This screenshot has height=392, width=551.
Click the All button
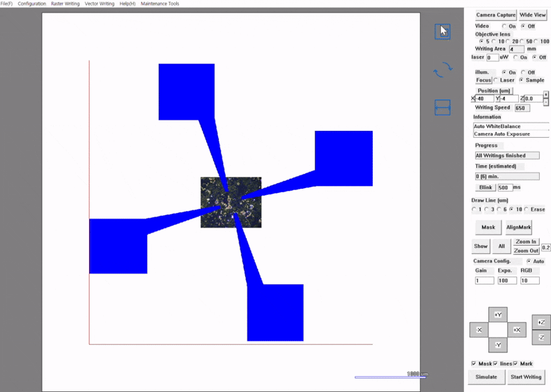(502, 246)
